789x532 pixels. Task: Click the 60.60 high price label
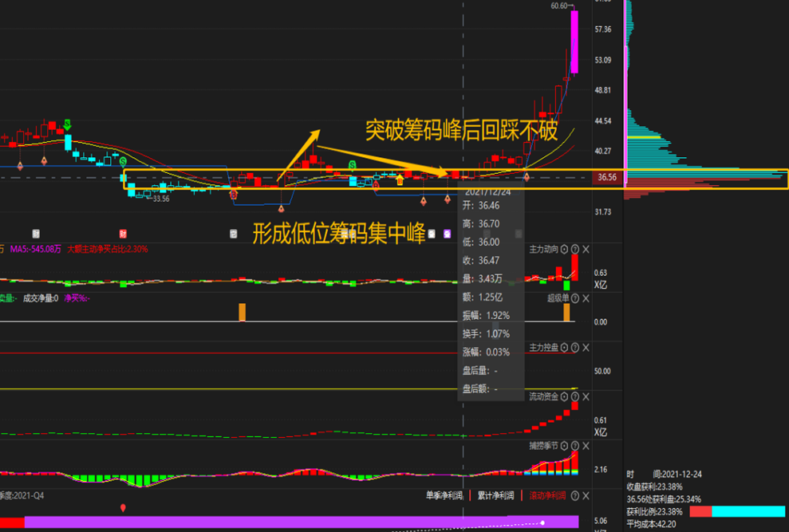coord(559,6)
